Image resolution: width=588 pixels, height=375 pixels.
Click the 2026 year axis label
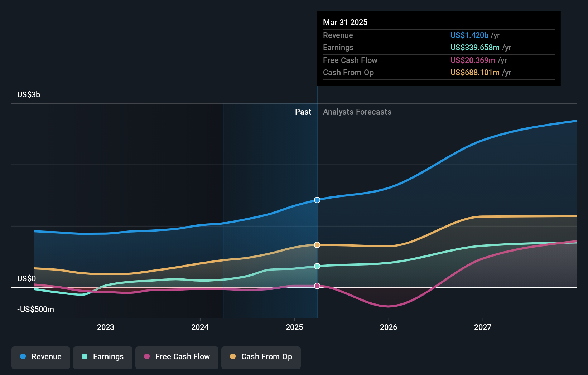click(x=389, y=327)
